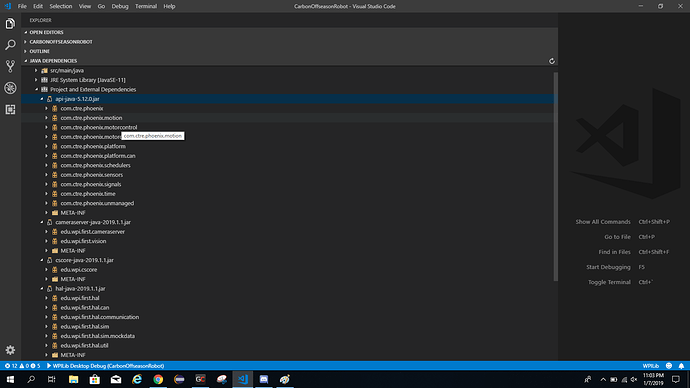Start WPILib Desktop Debug from status bar

point(105,366)
